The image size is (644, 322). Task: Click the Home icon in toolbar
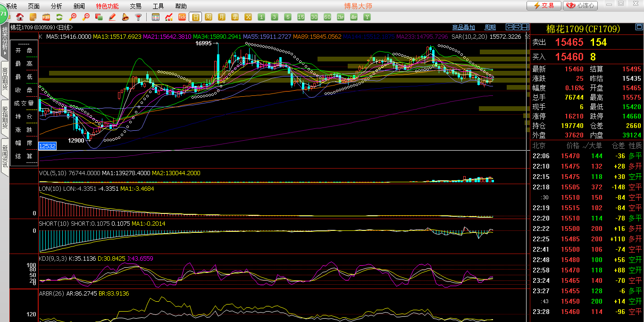pyautogui.click(x=20, y=17)
